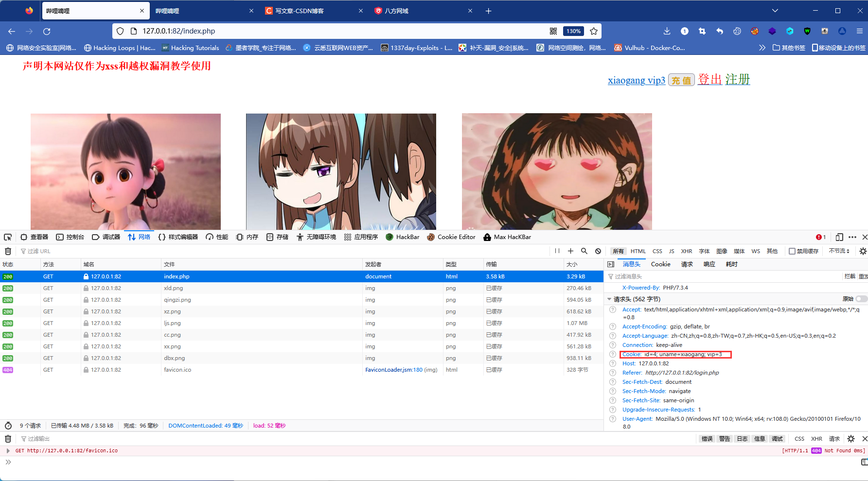Open devtools more options menu
The image size is (868, 481).
click(x=852, y=237)
